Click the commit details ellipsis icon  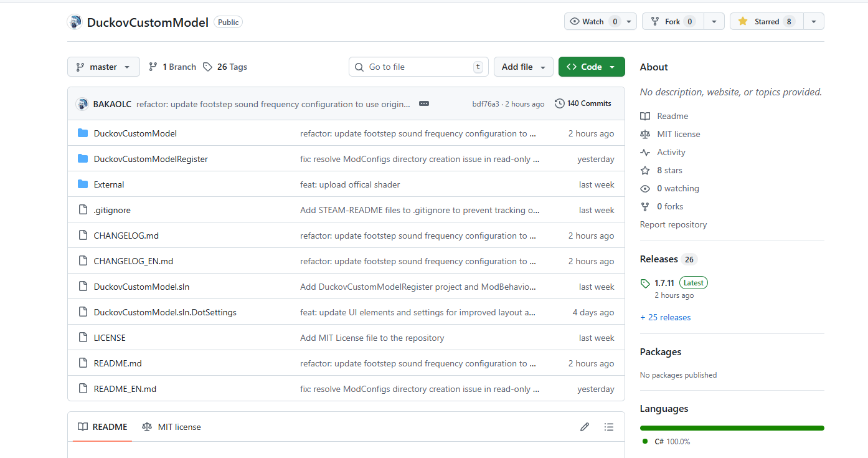coord(424,103)
